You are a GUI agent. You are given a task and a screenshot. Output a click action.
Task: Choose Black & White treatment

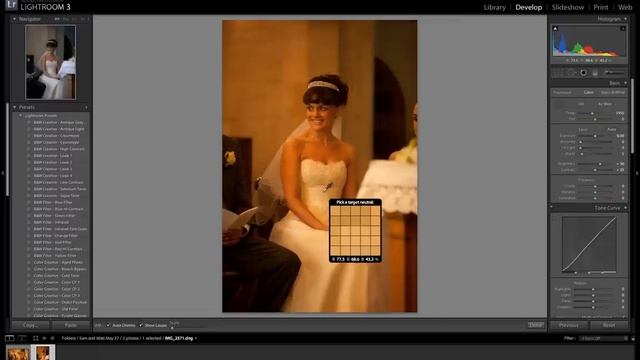click(x=613, y=93)
